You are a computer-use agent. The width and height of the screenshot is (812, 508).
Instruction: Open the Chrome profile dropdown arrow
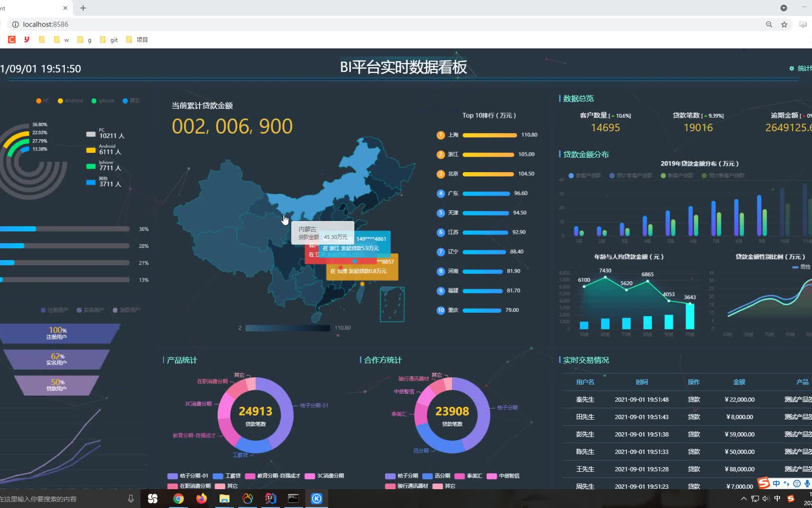tap(784, 8)
